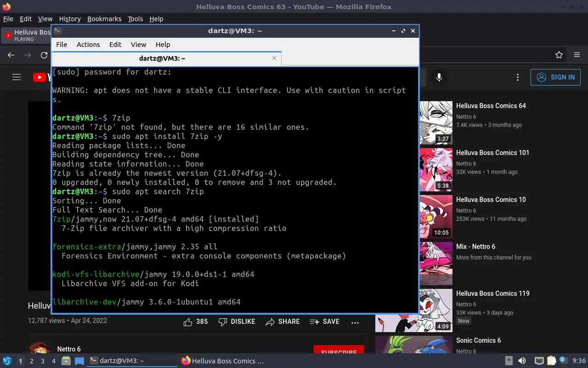Select the dartz@VM3 terminal tab
Screen dimensions: 588x368
tap(166, 58)
